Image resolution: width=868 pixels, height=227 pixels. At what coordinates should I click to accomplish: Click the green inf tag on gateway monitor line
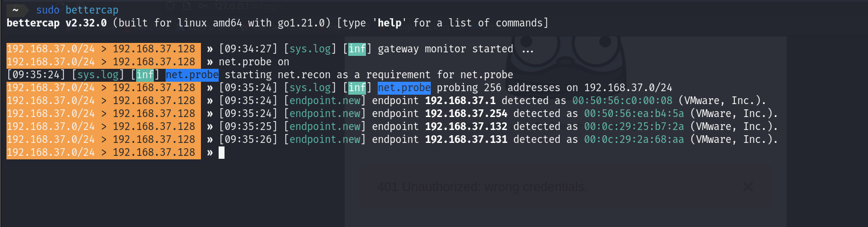click(357, 49)
